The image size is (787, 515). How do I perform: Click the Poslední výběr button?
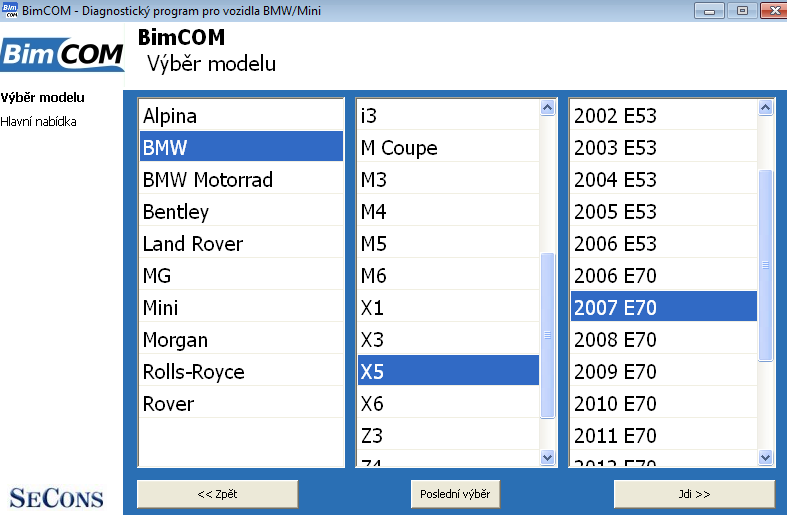click(x=455, y=494)
